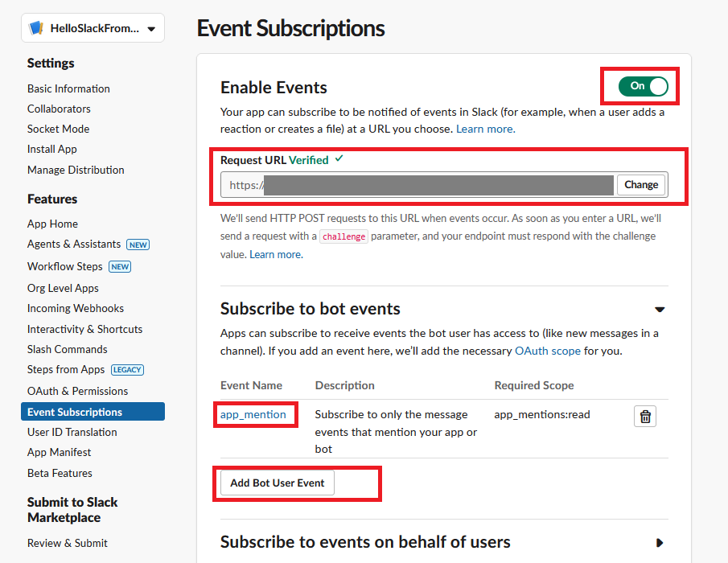The image size is (728, 563).
Task: Open the app_mention event link
Action: (253, 414)
